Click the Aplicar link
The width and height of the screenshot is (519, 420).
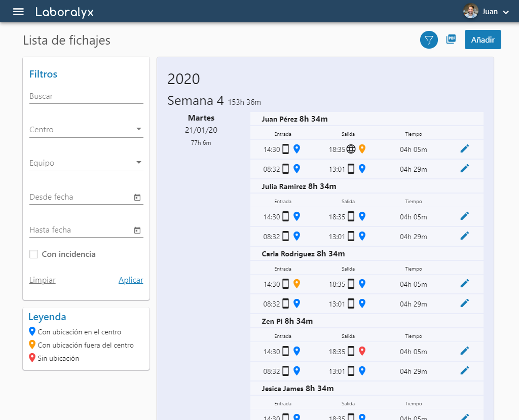131,280
